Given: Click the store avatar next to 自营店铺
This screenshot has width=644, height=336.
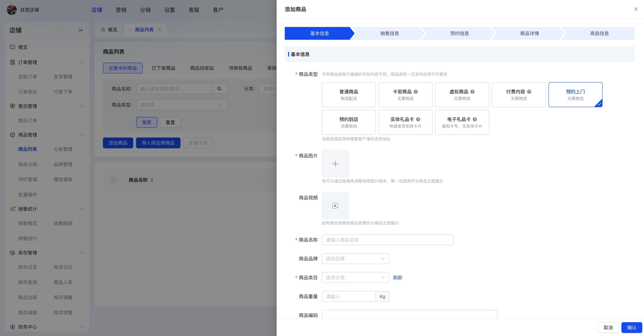Looking at the screenshot, I should pyautogui.click(x=12, y=10).
